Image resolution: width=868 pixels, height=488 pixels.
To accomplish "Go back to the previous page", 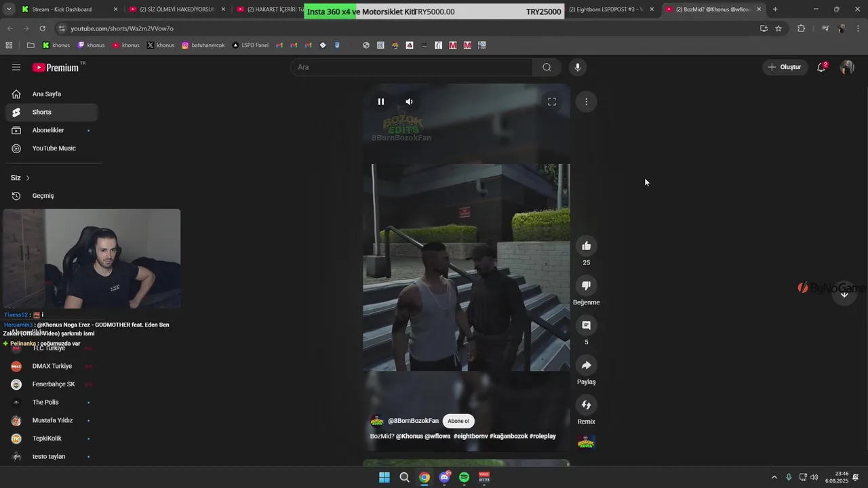I will coord(9,28).
